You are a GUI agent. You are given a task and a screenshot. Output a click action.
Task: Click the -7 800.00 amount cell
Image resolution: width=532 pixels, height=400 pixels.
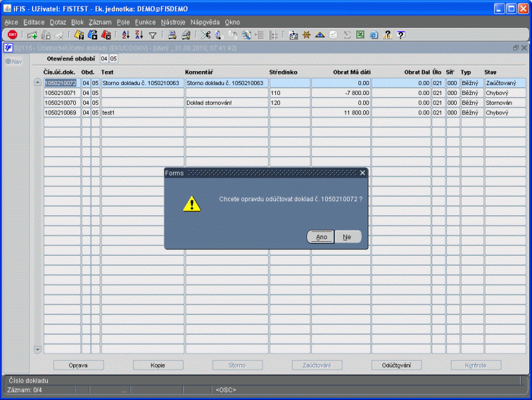tap(341, 93)
